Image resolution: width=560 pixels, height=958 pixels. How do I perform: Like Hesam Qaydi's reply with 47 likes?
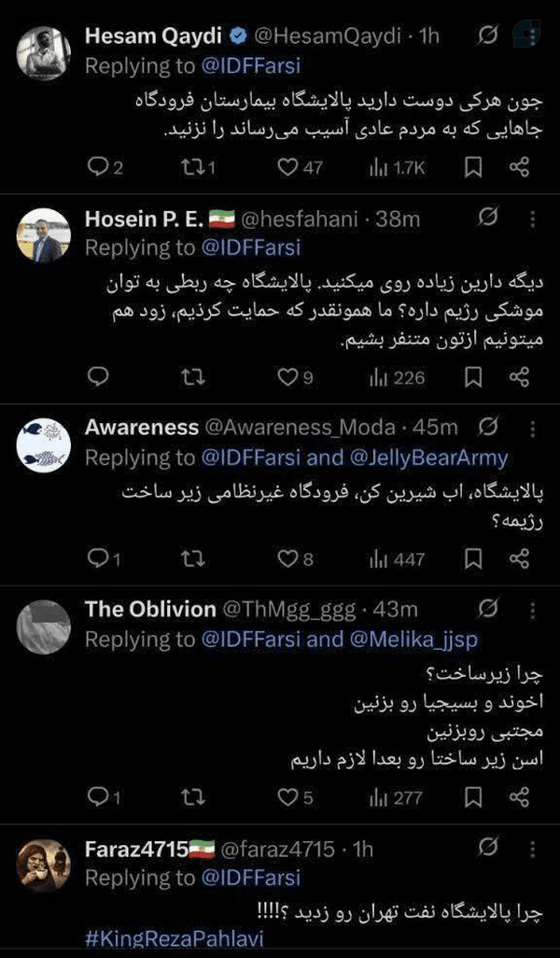300,167
